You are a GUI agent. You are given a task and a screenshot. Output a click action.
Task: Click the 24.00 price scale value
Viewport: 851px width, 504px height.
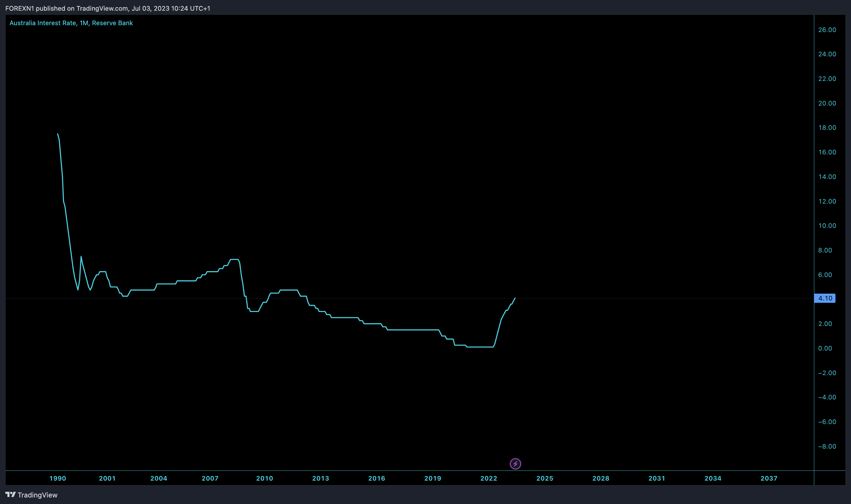pyautogui.click(x=827, y=54)
